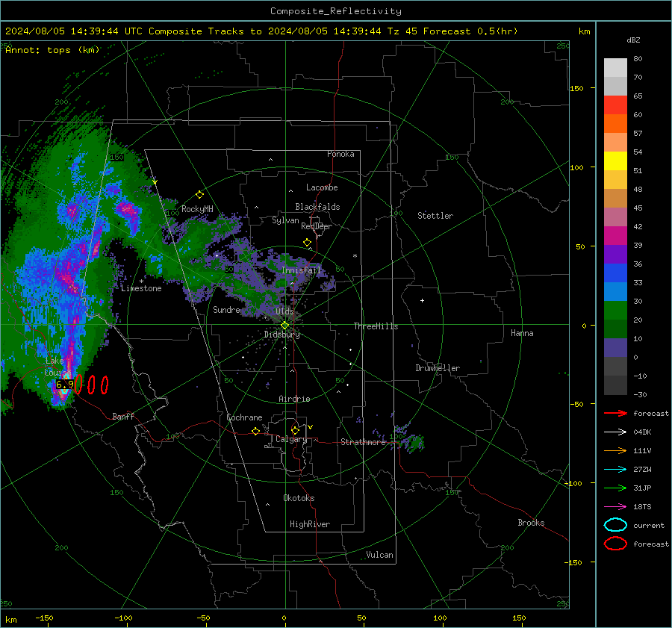Click the purple 36–39 dBZ color swatch

[x=615, y=255]
